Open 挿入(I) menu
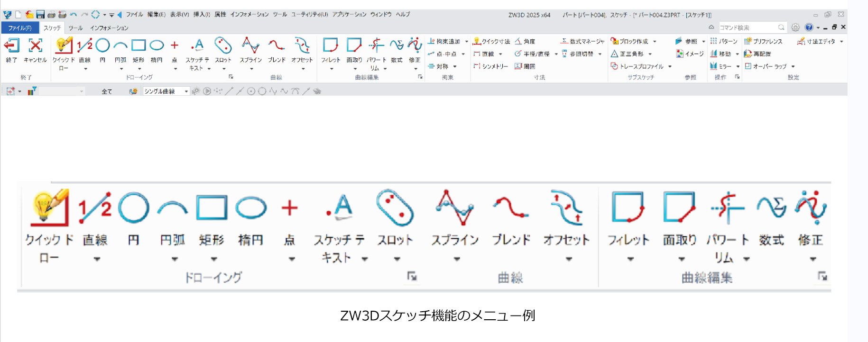The height and width of the screenshot is (342, 868). click(202, 15)
